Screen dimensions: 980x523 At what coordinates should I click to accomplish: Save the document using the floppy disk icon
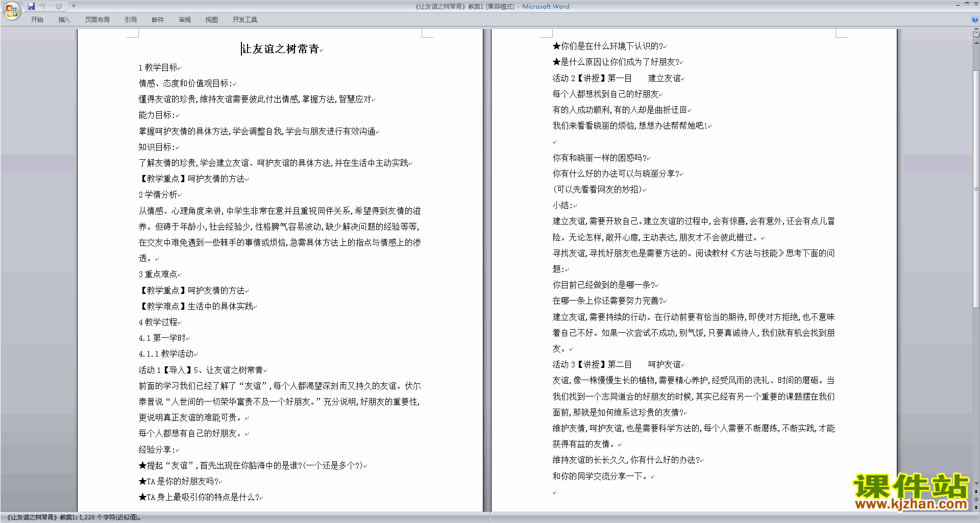coord(31,6)
